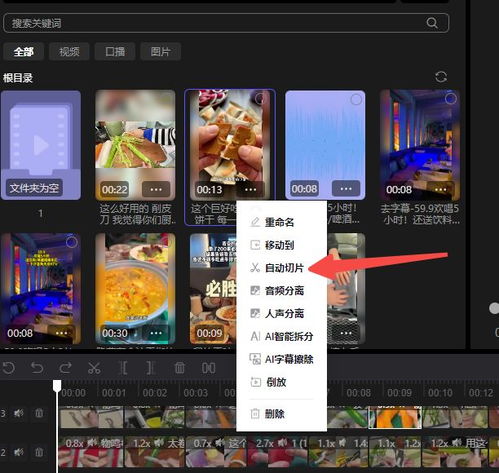Click the 00:02 mark on timeline ruler
Image resolution: width=499 pixels, height=473 pixels.
click(155, 393)
